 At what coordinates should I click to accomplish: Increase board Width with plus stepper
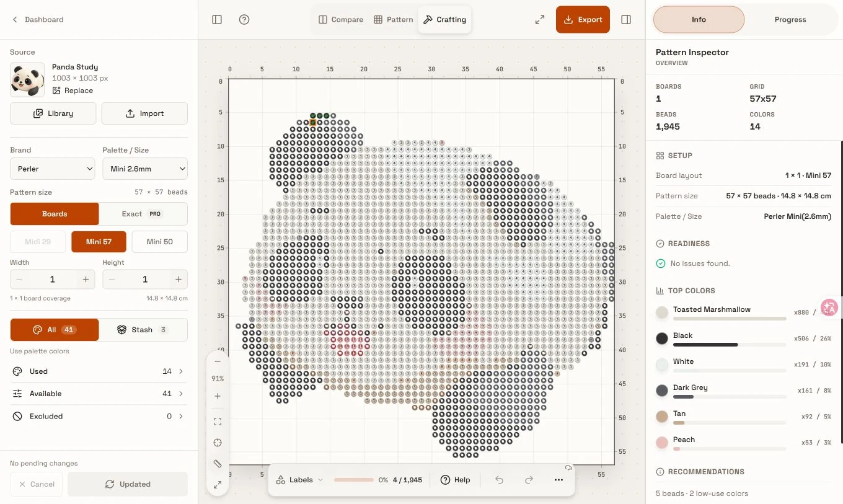86,280
